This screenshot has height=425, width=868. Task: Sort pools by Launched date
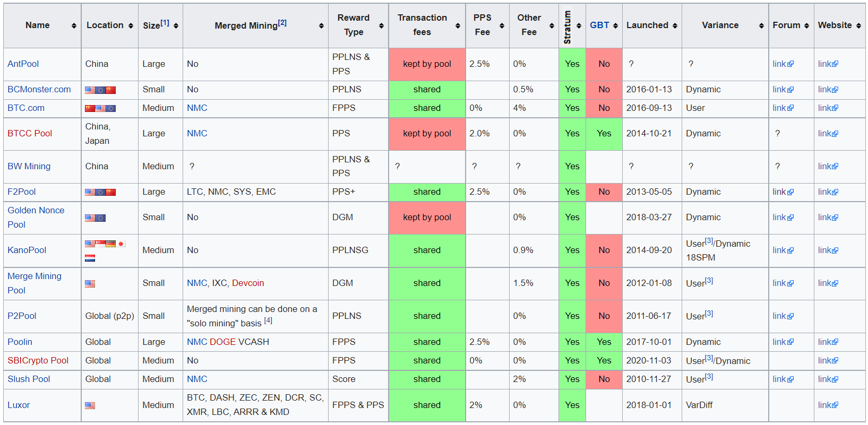[x=675, y=25]
